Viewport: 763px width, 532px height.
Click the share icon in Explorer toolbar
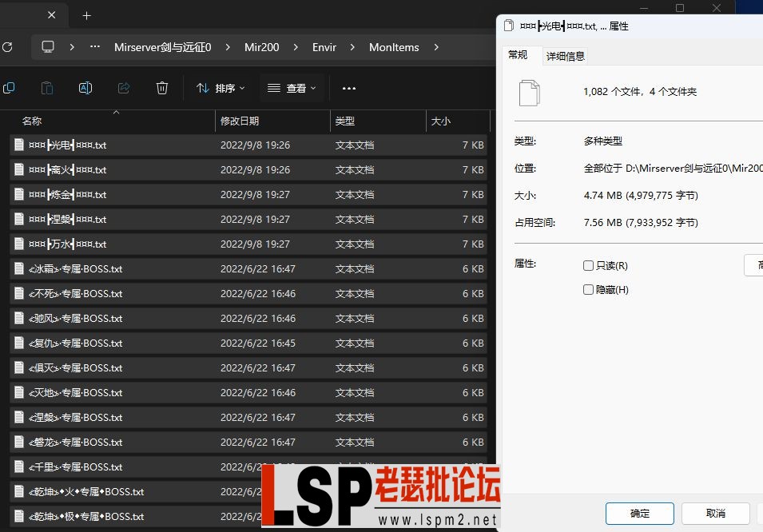coord(124,88)
